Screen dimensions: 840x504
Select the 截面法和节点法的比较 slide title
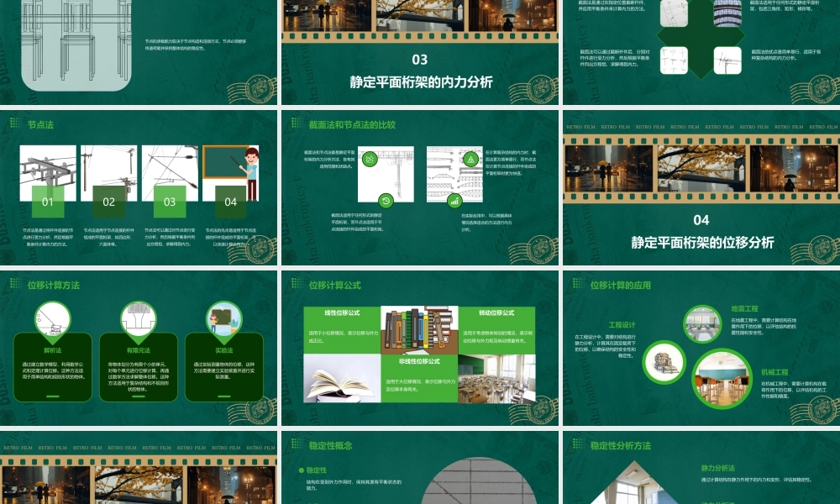click(352, 125)
